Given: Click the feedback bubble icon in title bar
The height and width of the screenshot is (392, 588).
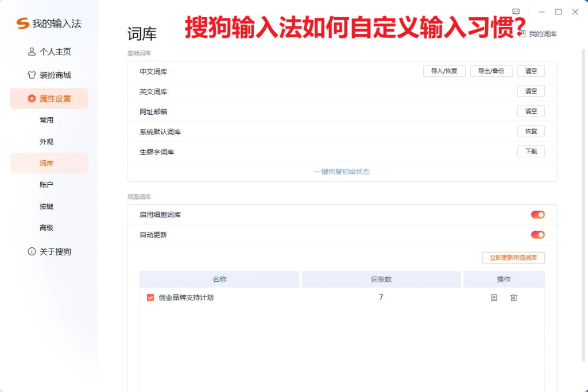Looking at the screenshot, I should (516, 11).
